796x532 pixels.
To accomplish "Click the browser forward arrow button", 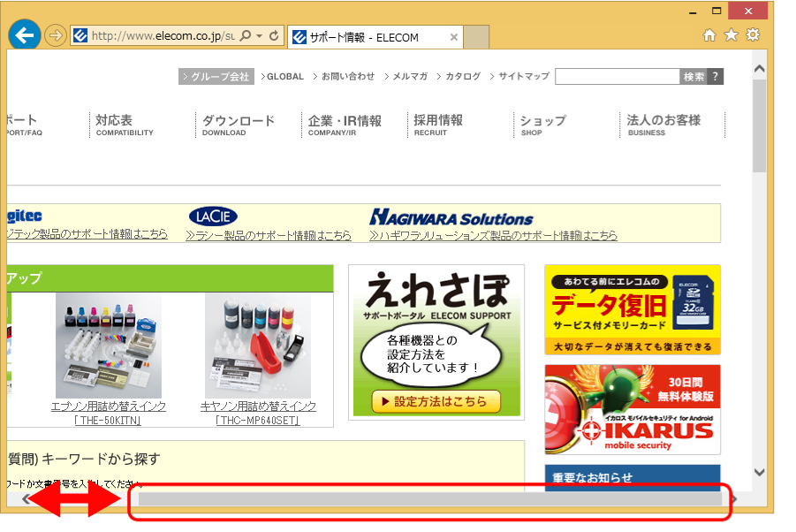I will [56, 35].
